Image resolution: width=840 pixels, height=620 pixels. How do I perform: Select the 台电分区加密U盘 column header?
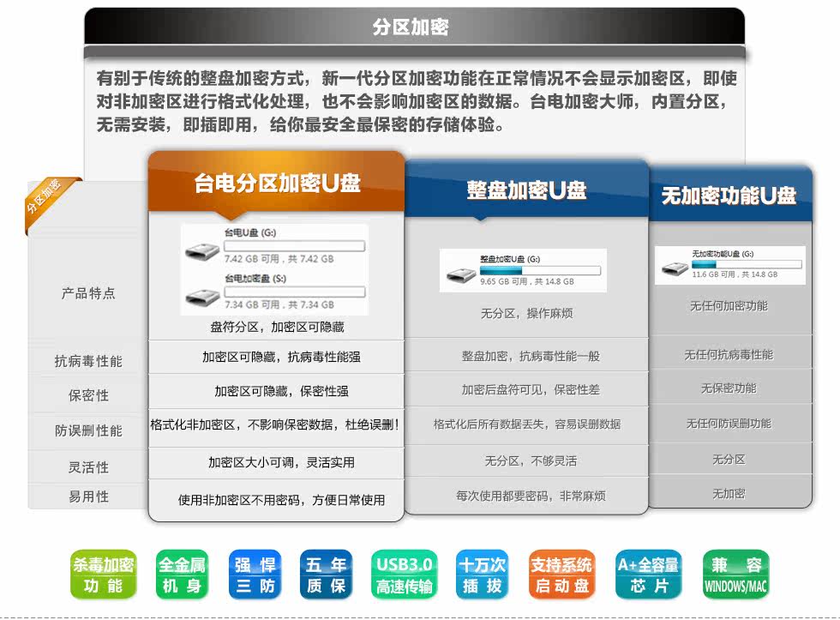pyautogui.click(x=276, y=183)
